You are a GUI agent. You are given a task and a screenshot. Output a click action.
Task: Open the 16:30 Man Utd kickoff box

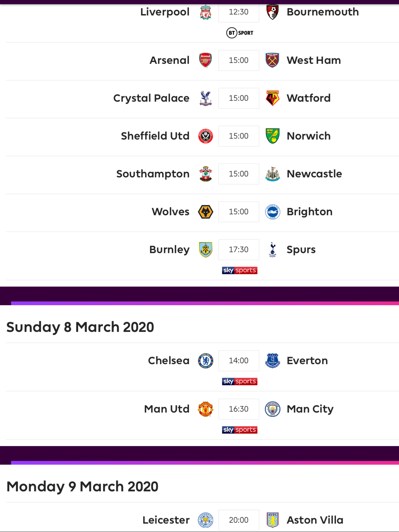click(x=239, y=409)
